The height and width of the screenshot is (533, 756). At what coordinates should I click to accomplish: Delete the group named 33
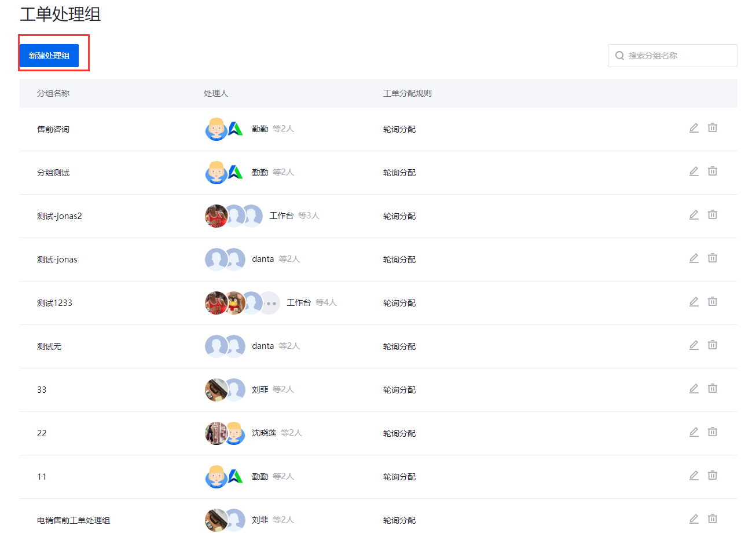(712, 389)
